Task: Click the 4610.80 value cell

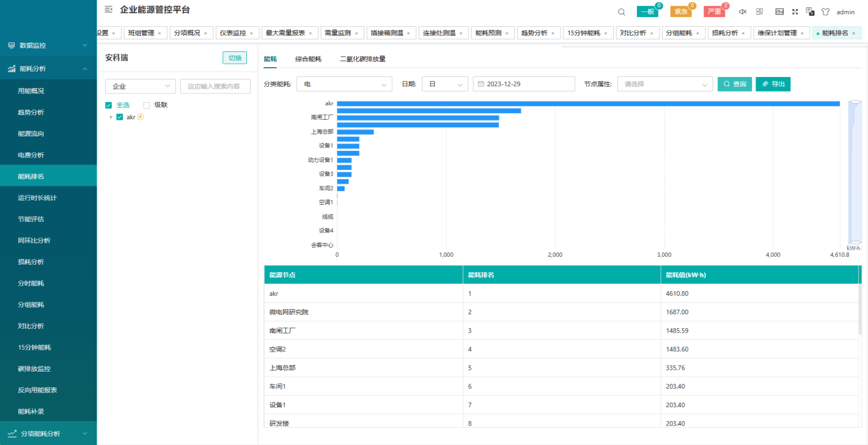Action: point(759,293)
